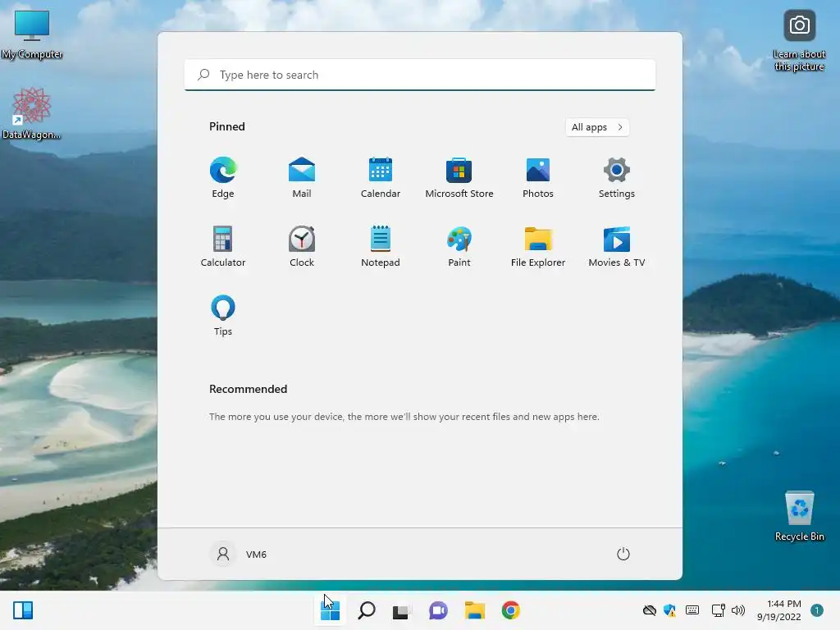Click the volume speaker icon
Viewport: 840px width, 630px height.
click(x=738, y=610)
